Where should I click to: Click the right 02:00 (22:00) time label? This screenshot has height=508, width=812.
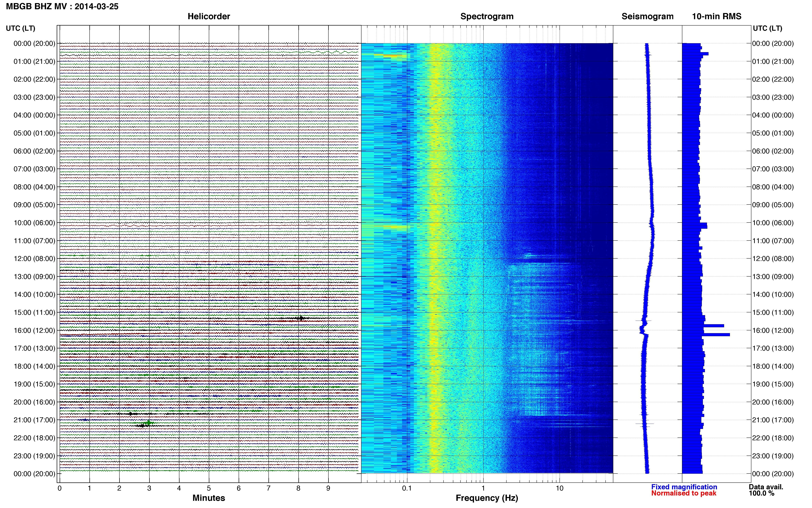coord(773,79)
